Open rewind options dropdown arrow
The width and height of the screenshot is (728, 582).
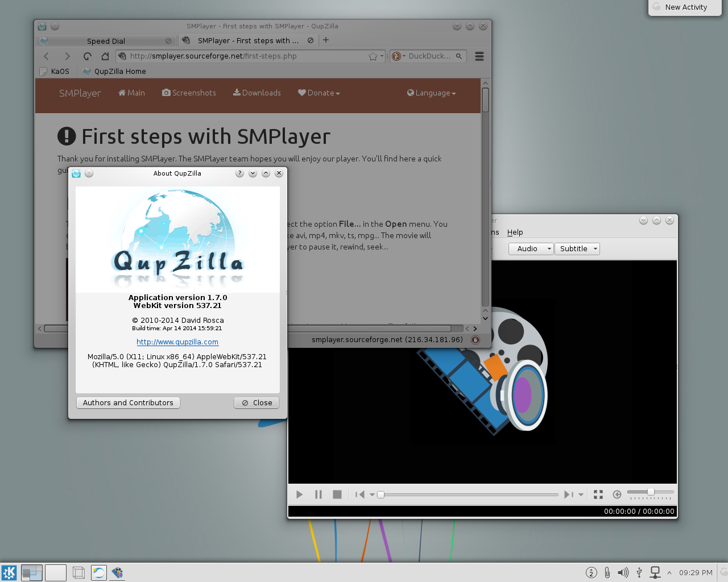(x=373, y=494)
